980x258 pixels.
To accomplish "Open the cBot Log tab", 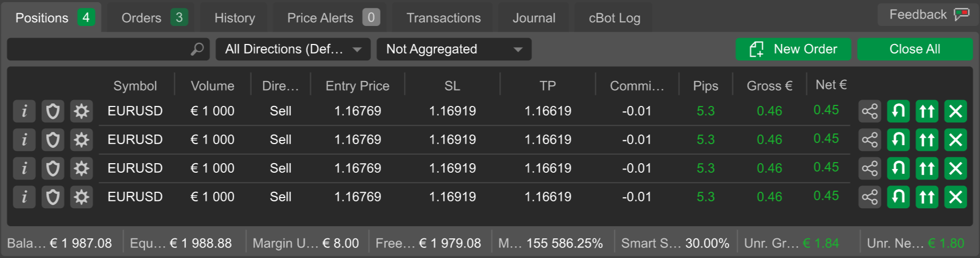I will (614, 17).
